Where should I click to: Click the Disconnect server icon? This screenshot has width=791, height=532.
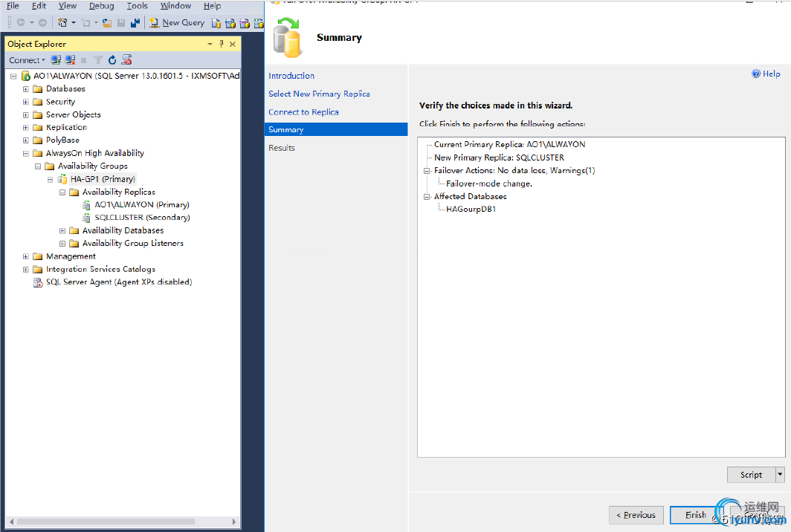pyautogui.click(x=70, y=60)
